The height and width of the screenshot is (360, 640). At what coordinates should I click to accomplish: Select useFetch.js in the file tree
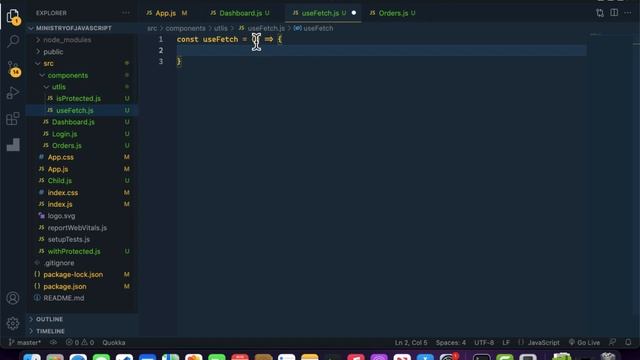[x=75, y=111]
